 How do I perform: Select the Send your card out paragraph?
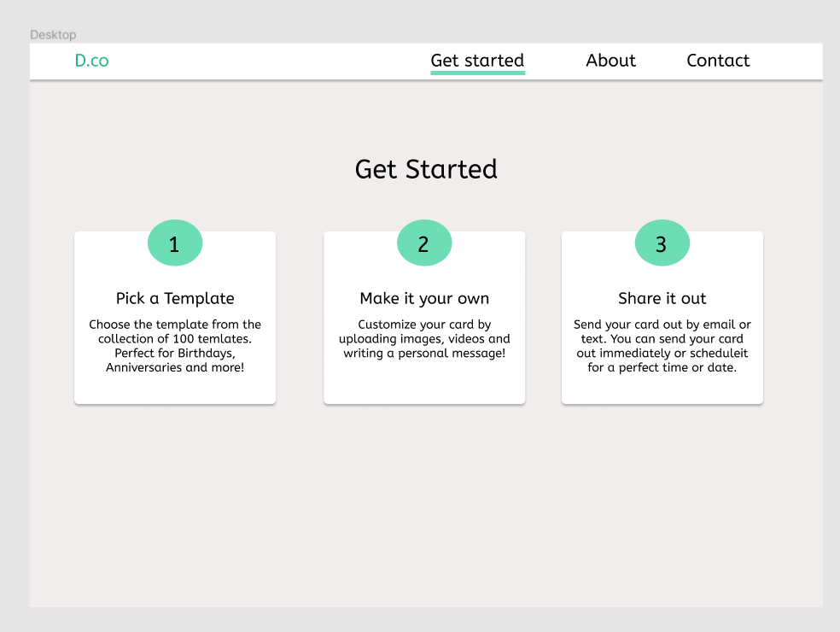pyautogui.click(x=662, y=346)
